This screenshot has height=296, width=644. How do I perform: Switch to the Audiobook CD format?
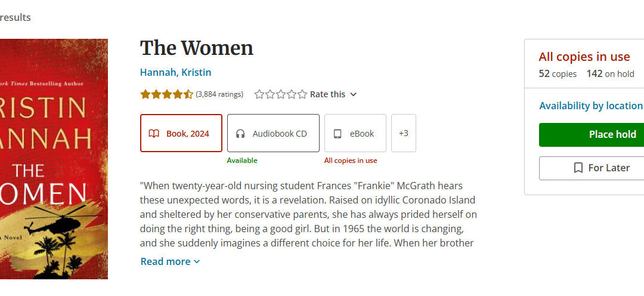[x=273, y=133]
